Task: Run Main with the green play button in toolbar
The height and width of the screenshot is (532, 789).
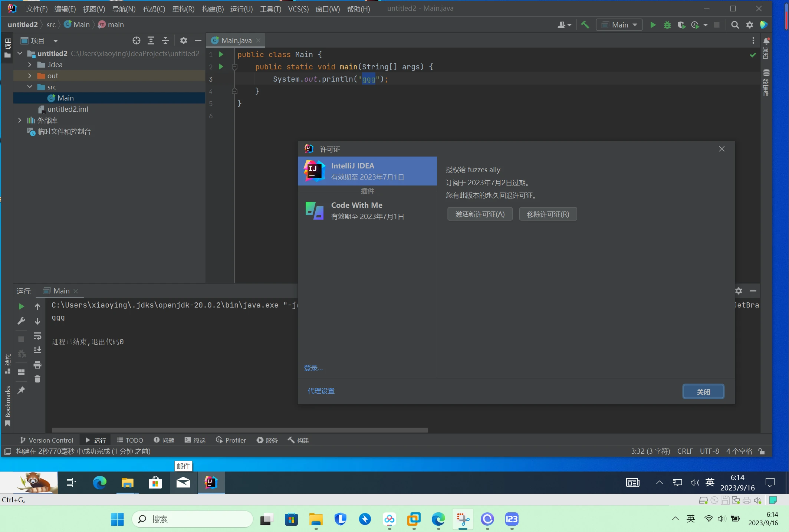Action: point(653,25)
